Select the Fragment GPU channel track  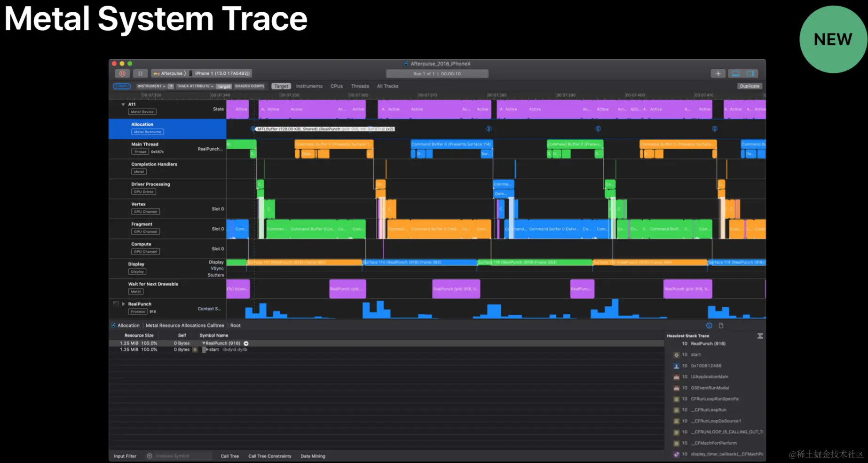click(x=167, y=229)
